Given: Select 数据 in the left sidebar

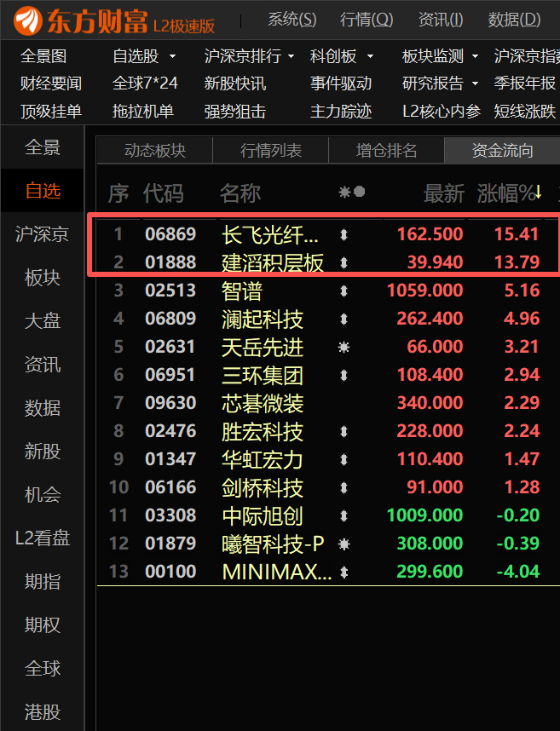Looking at the screenshot, I should pyautogui.click(x=43, y=408).
